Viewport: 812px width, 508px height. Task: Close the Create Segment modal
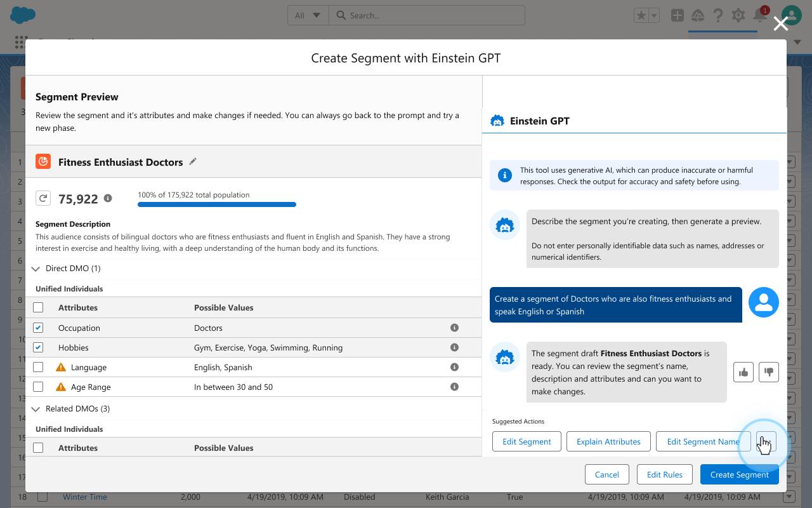point(781,23)
